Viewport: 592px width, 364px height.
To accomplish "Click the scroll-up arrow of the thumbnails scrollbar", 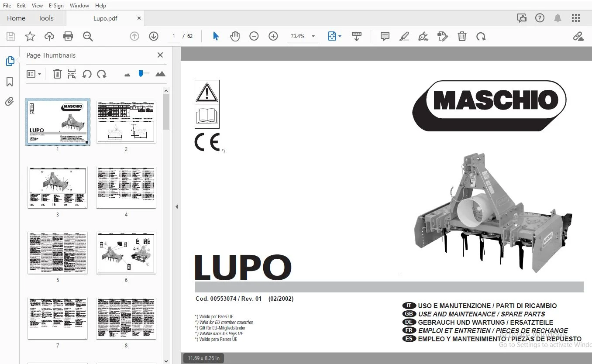I will point(166,91).
